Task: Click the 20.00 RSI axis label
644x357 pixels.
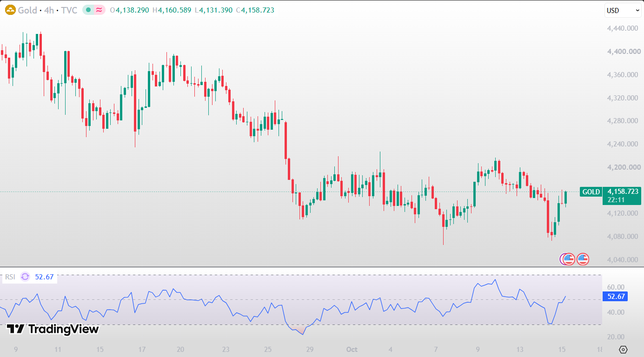Action: 616,337
